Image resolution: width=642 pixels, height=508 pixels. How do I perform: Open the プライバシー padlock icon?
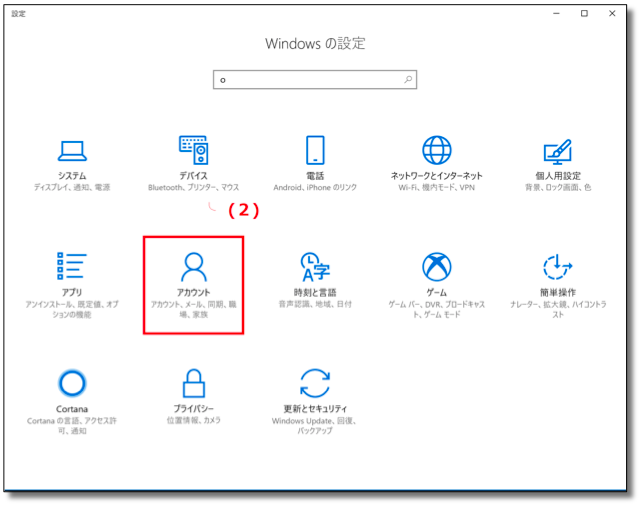[x=193, y=383]
